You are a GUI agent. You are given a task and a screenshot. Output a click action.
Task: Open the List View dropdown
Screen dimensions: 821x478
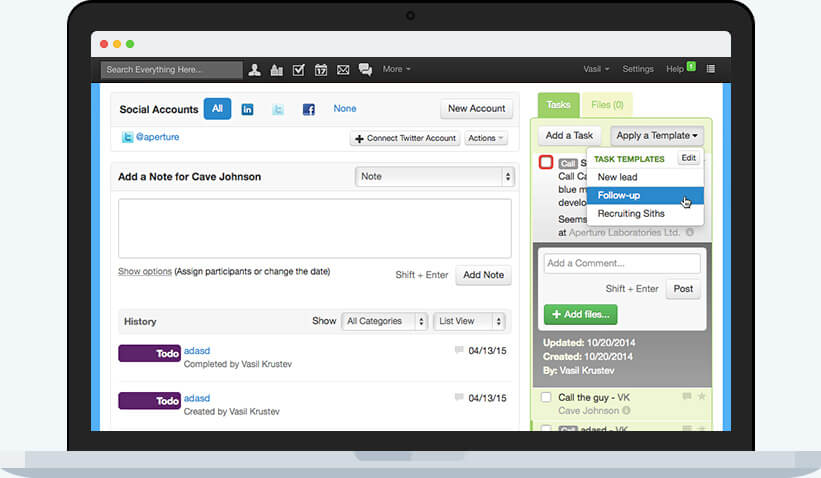pyautogui.click(x=469, y=321)
